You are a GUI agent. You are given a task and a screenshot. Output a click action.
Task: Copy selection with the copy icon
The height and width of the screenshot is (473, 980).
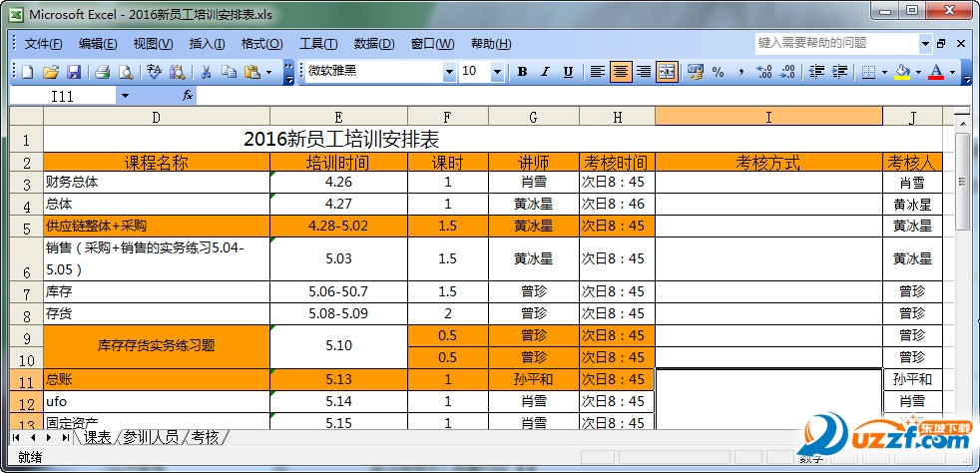[x=229, y=72]
